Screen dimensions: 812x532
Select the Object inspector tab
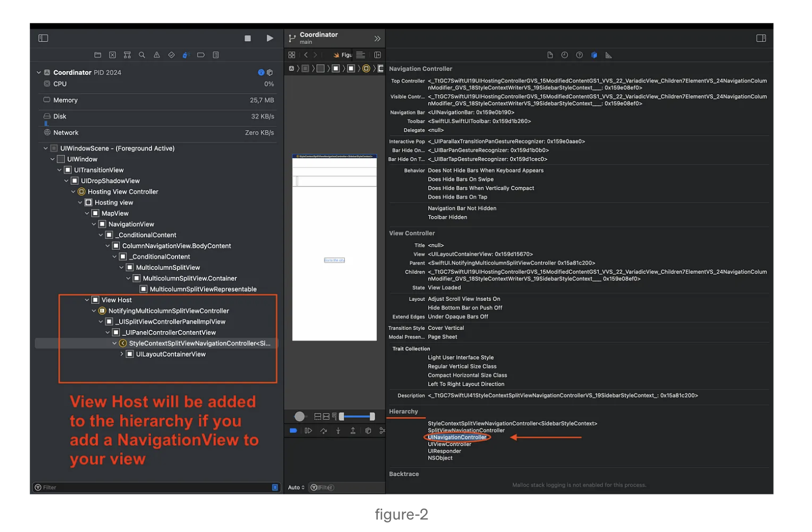tap(594, 55)
